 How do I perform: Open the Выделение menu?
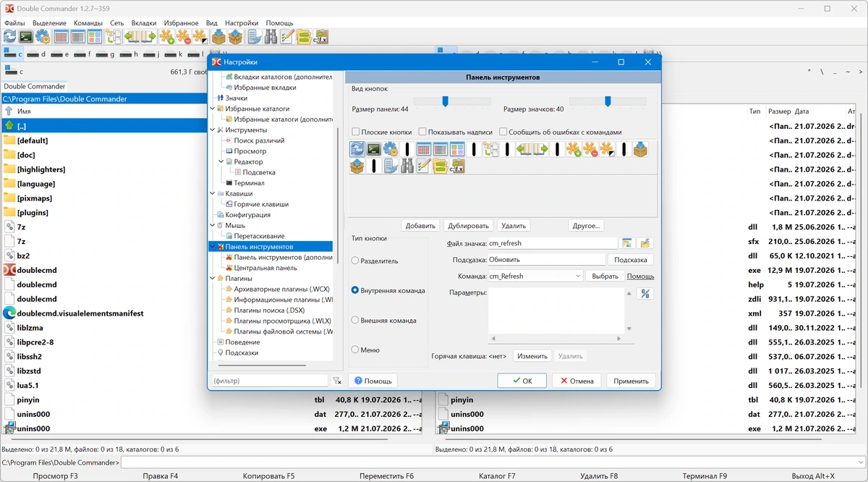click(x=49, y=23)
